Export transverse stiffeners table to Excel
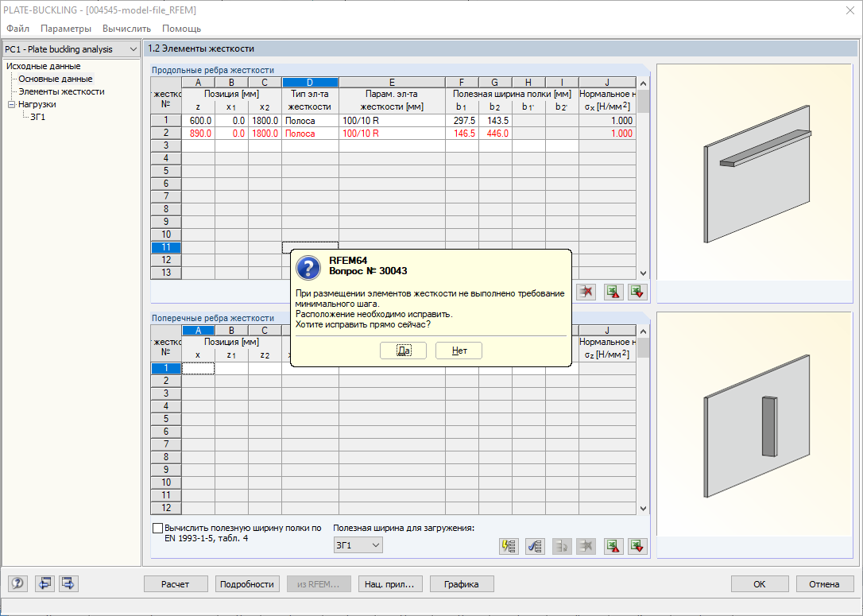The height and width of the screenshot is (616, 863). pyautogui.click(x=613, y=546)
